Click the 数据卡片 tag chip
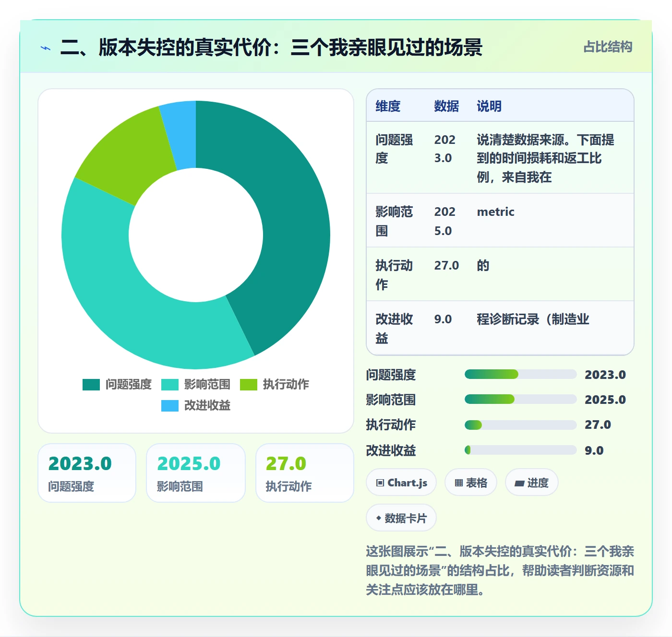 point(401,518)
